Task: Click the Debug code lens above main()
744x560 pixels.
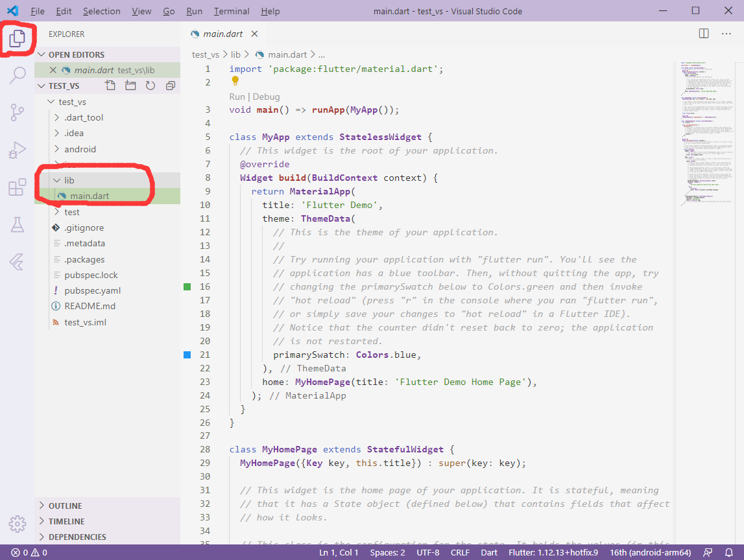Action: point(266,97)
